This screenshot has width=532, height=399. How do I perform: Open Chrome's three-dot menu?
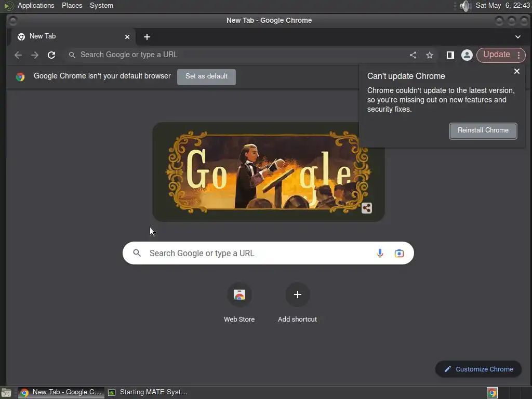pos(519,55)
